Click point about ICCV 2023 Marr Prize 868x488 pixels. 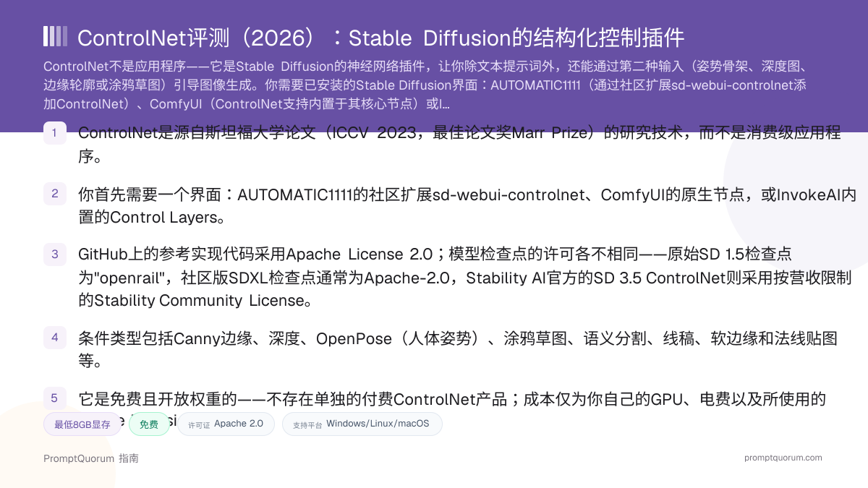459,145
